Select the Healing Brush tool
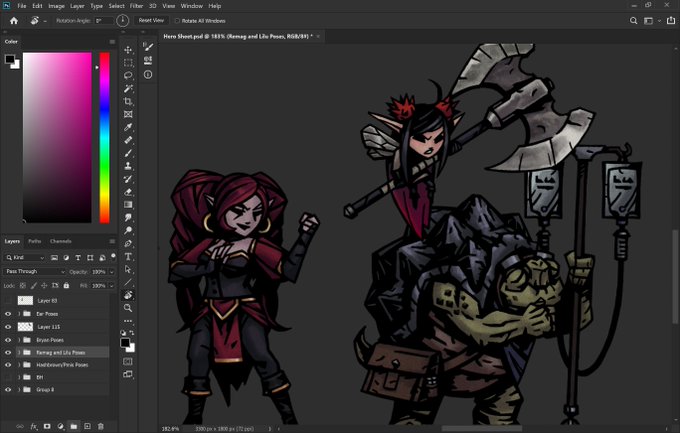680x433 pixels. 128,140
